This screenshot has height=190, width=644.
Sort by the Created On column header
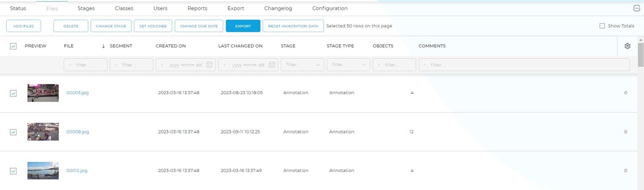coord(171,46)
